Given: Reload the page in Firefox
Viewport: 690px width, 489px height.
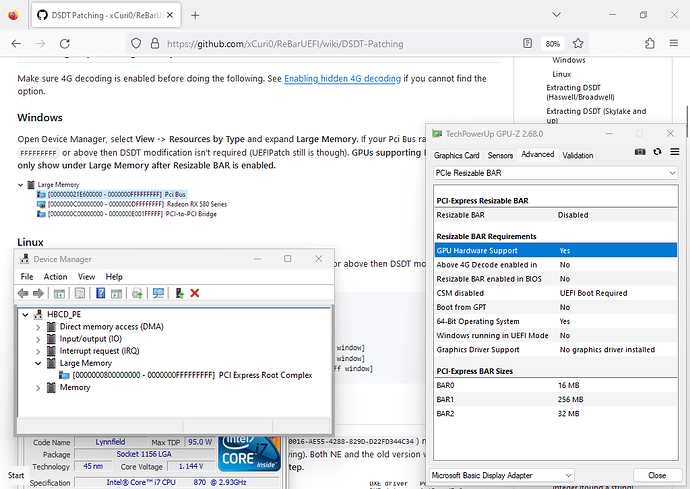Looking at the screenshot, I should coord(65,44).
